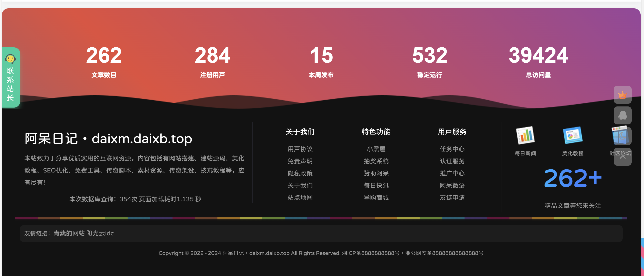The image size is (644, 276).
Task: Open the 抽奖系统 lottery feature
Action: click(376, 161)
